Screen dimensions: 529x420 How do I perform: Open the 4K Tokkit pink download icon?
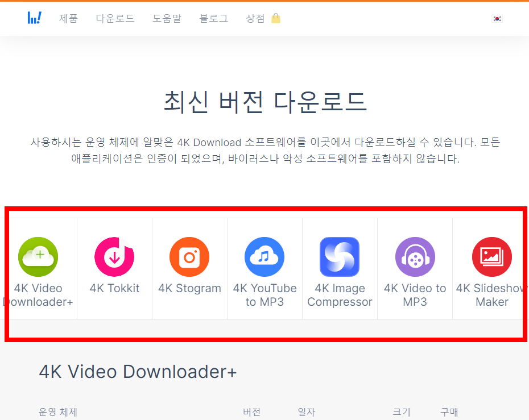tap(113, 256)
